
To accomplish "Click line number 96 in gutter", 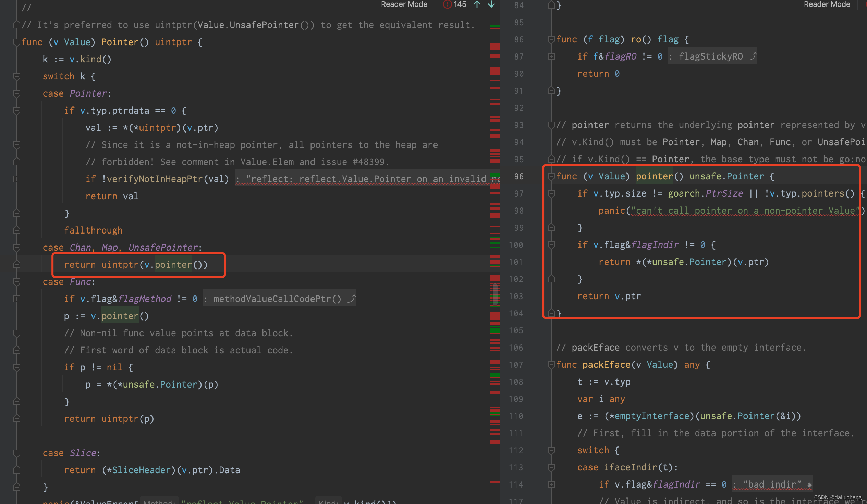I will 518,176.
